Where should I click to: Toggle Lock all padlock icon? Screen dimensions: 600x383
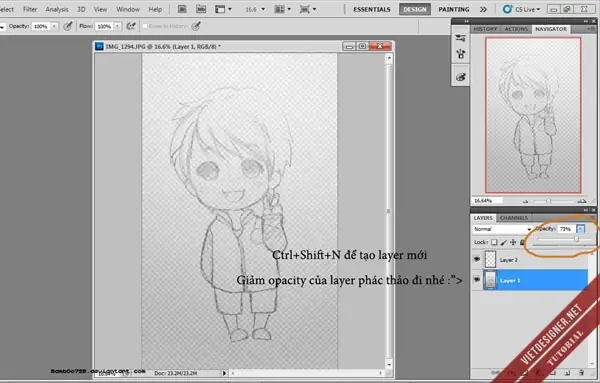522,242
